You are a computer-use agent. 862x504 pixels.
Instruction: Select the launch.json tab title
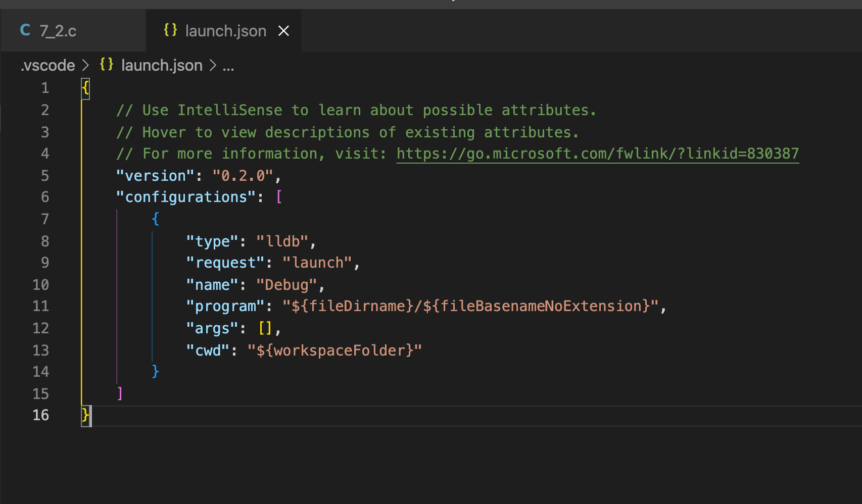point(225,31)
